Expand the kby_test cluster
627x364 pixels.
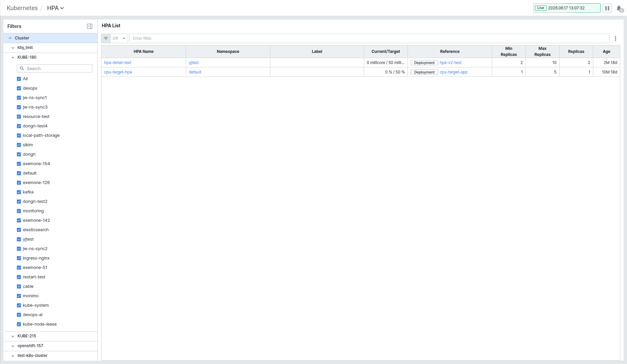13,48
